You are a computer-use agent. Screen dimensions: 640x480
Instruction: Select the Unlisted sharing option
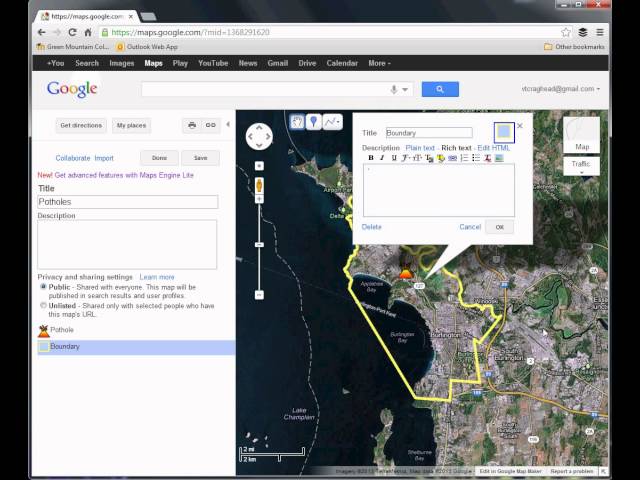click(x=43, y=305)
